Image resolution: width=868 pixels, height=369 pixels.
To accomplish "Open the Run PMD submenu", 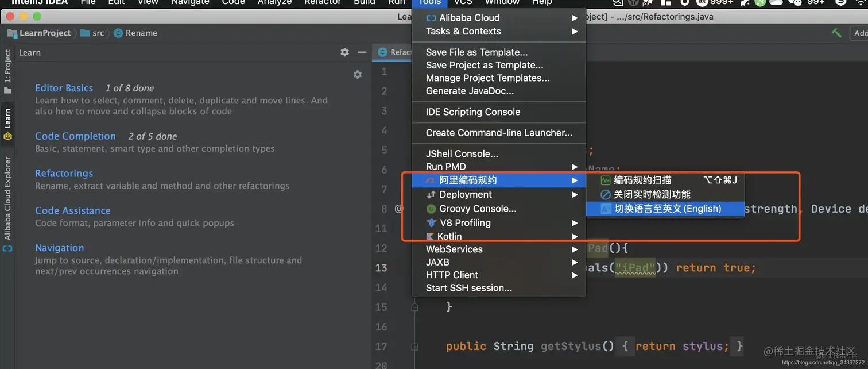I will pyautogui.click(x=499, y=167).
